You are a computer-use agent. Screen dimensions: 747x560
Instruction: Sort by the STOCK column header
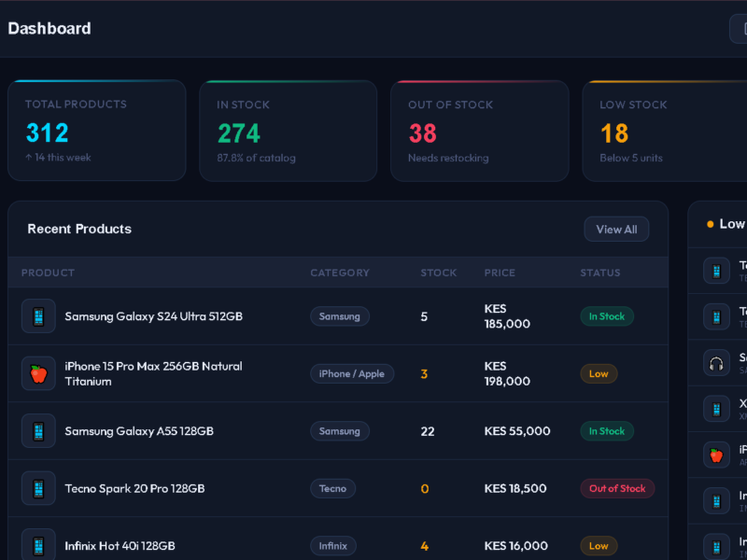(438, 273)
